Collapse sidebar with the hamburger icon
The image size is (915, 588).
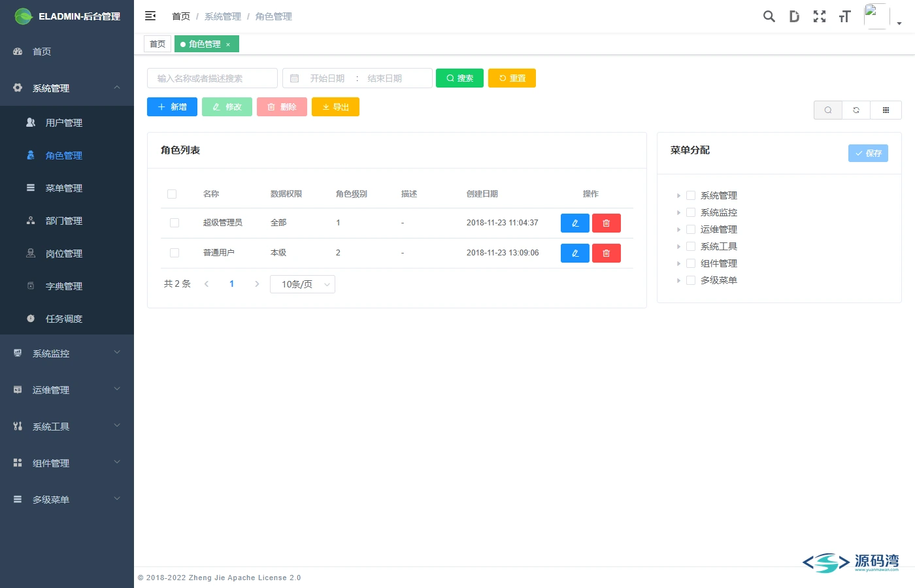pyautogui.click(x=150, y=16)
